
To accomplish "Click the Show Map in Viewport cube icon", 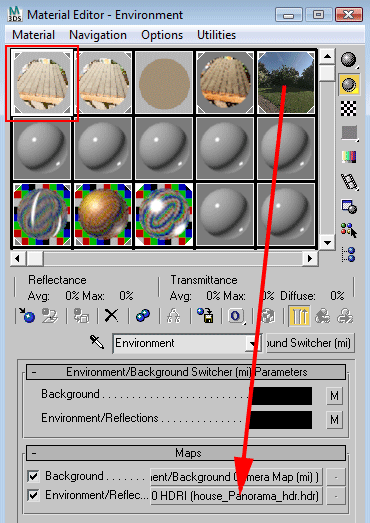I will 268,316.
